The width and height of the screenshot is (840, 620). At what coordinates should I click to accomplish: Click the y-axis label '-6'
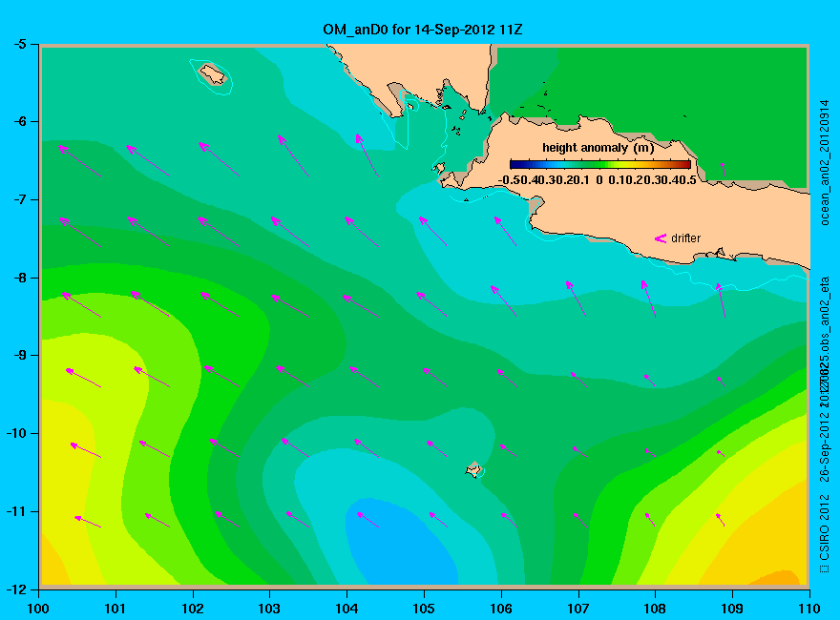click(x=19, y=121)
